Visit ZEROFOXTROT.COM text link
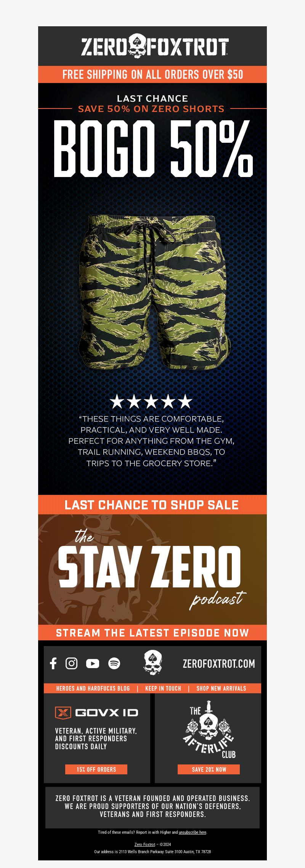 pos(219,664)
